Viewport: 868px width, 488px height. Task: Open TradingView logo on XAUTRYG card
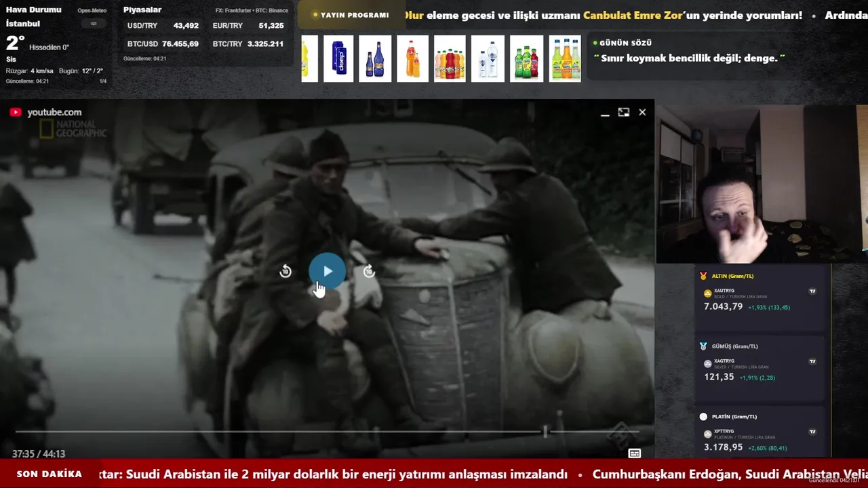[812, 291]
